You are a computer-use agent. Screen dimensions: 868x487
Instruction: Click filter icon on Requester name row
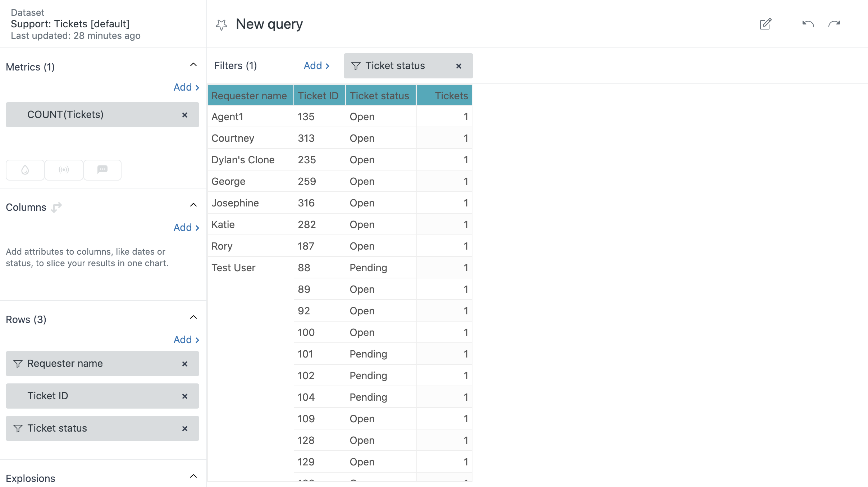(x=18, y=364)
